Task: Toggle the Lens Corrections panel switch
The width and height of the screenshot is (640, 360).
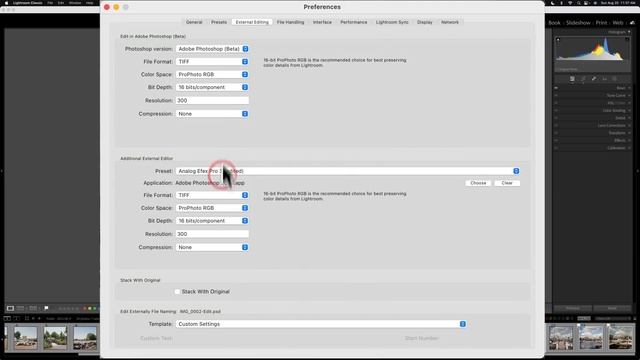Action: [556, 125]
